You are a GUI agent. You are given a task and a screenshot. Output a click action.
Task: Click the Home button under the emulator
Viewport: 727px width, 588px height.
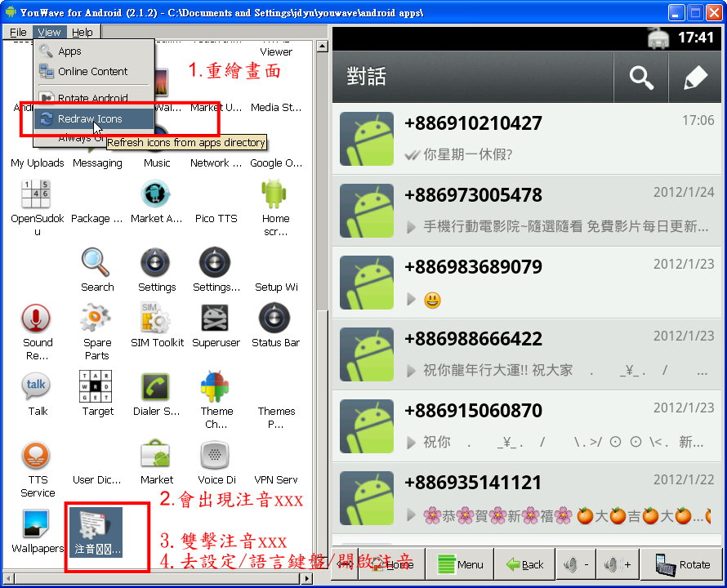click(391, 564)
